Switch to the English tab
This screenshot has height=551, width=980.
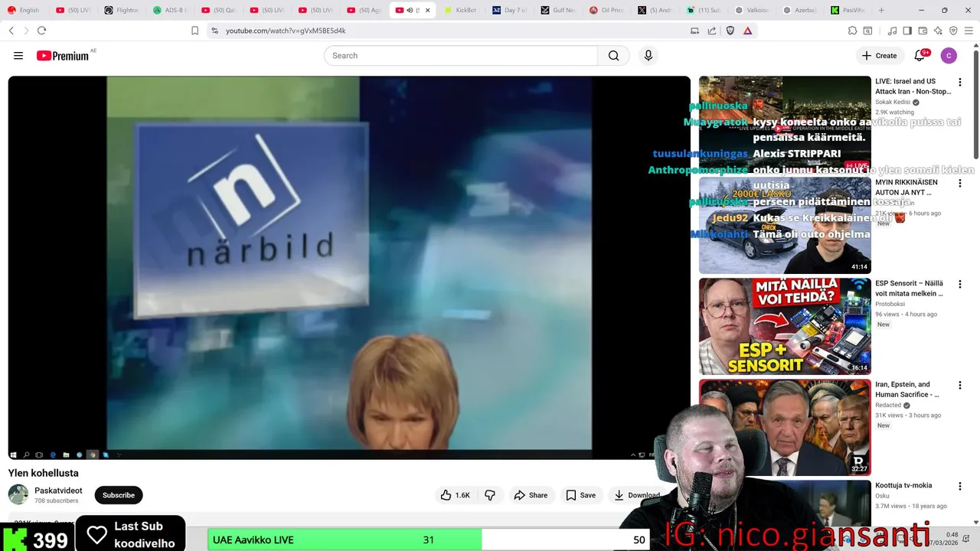tap(24, 10)
